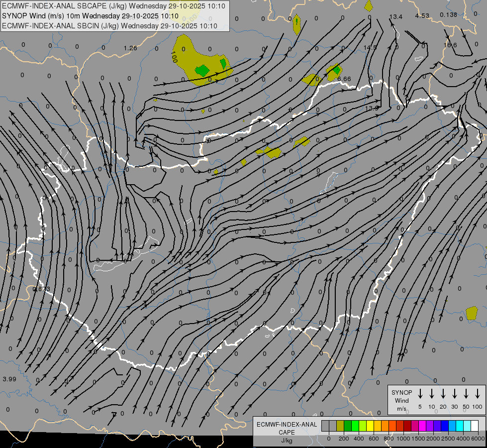
Task: Click the SBCIN title line in header box
Action: 109,26
